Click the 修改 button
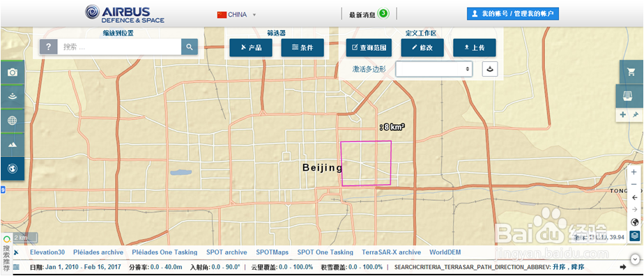Viewport: 644px width, 276px height. [422, 47]
